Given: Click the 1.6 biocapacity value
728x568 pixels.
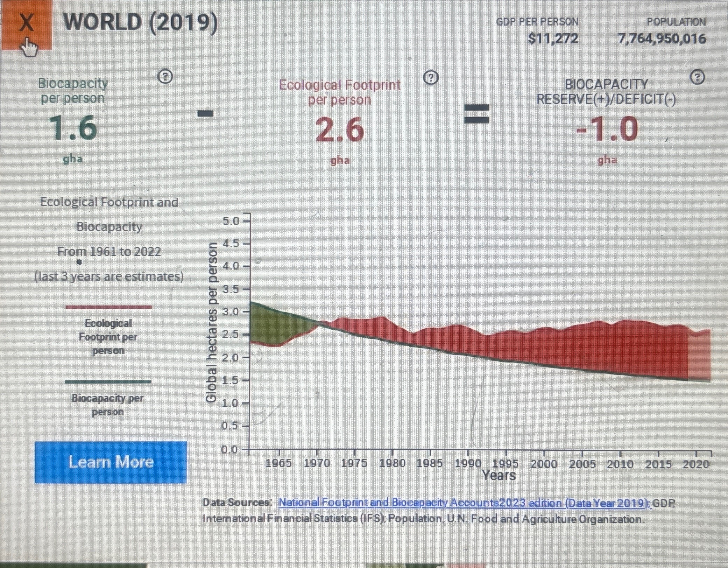Looking at the screenshot, I should pos(73,128).
